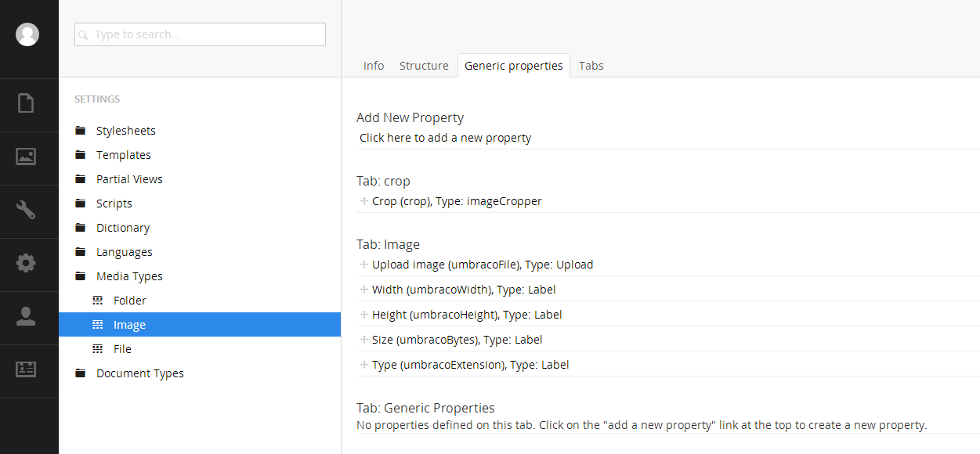Viewport: 980px width, 454px height.
Task: Select the Folder media type
Action: click(130, 301)
